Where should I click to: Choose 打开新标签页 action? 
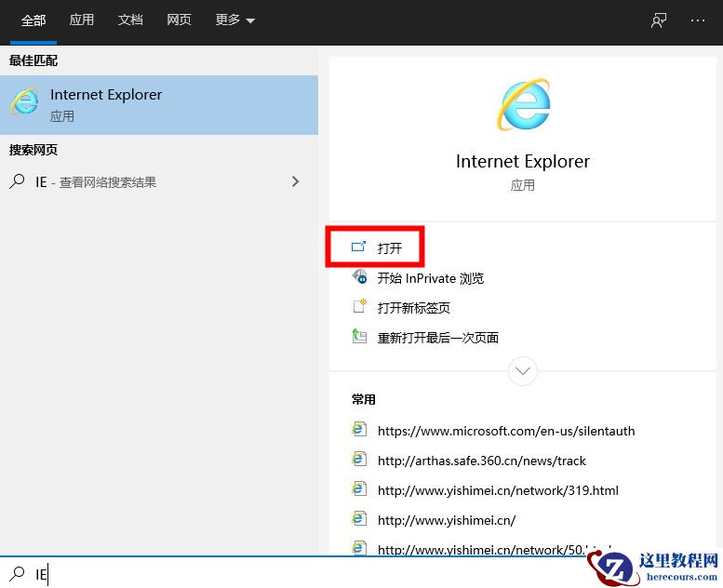[x=413, y=308]
